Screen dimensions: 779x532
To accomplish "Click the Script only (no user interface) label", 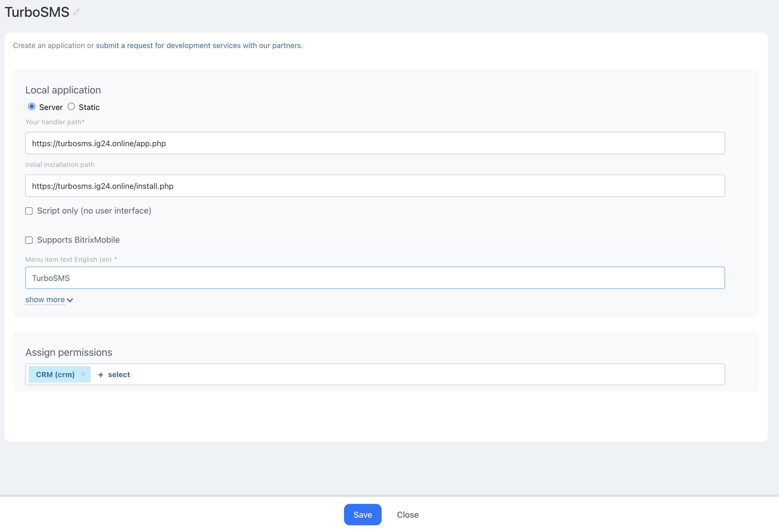I will tap(94, 211).
